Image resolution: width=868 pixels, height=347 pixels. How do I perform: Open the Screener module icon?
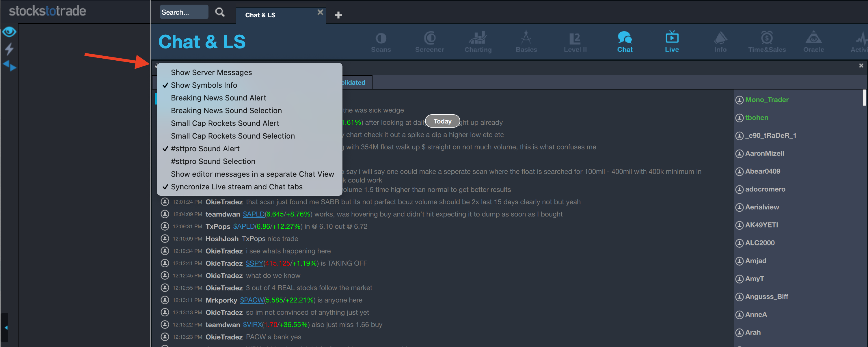click(x=429, y=42)
